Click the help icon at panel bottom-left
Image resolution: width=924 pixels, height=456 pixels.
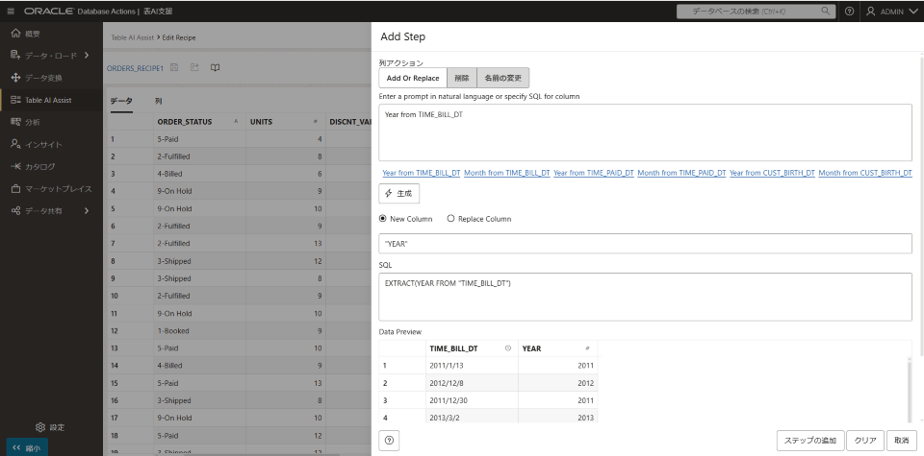coord(388,439)
